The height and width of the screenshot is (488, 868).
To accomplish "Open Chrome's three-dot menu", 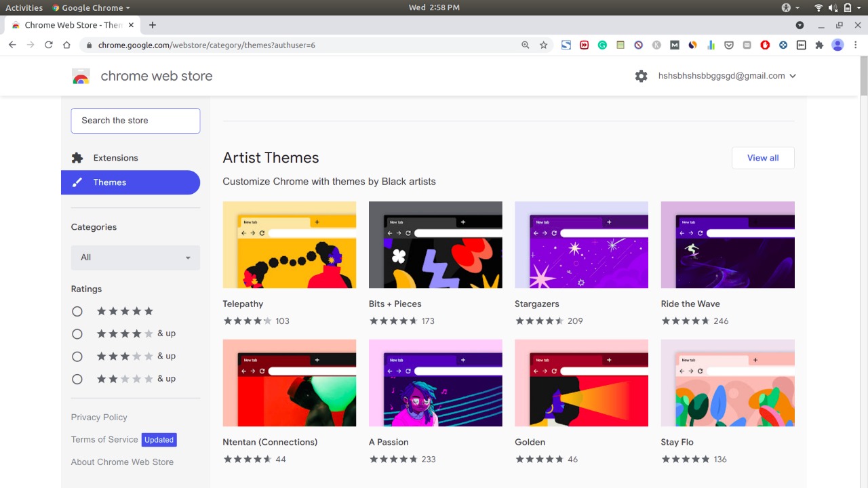I will click(x=855, y=45).
